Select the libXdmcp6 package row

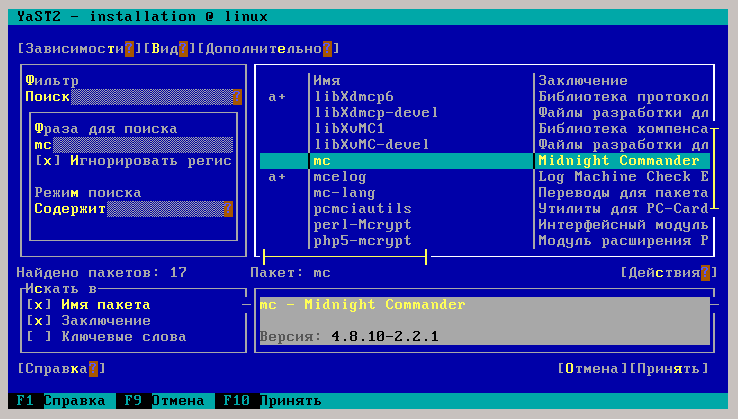(485, 97)
